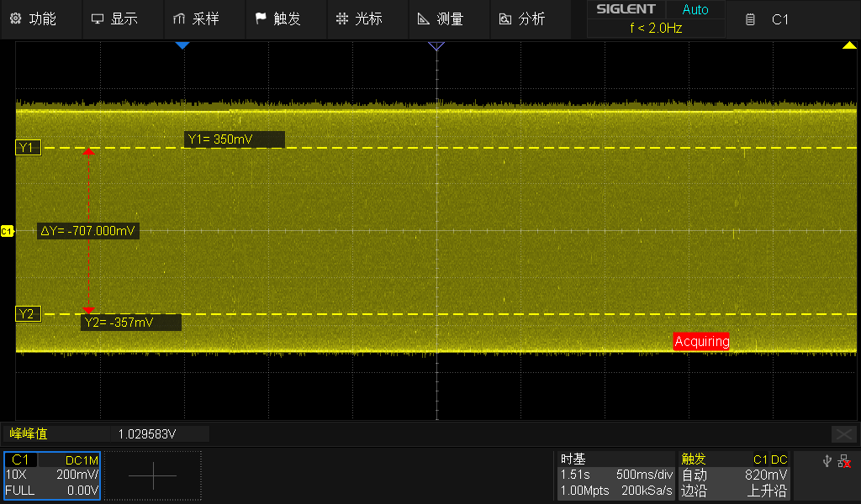Click the 200mV/ vertical scale value

click(77, 475)
